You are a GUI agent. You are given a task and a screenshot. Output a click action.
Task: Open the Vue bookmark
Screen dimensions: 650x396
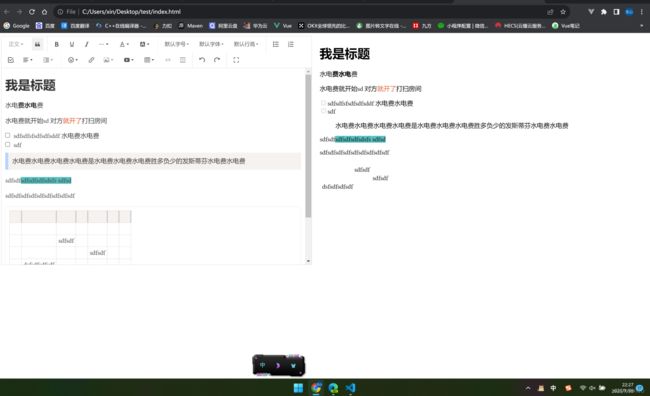coord(283,26)
